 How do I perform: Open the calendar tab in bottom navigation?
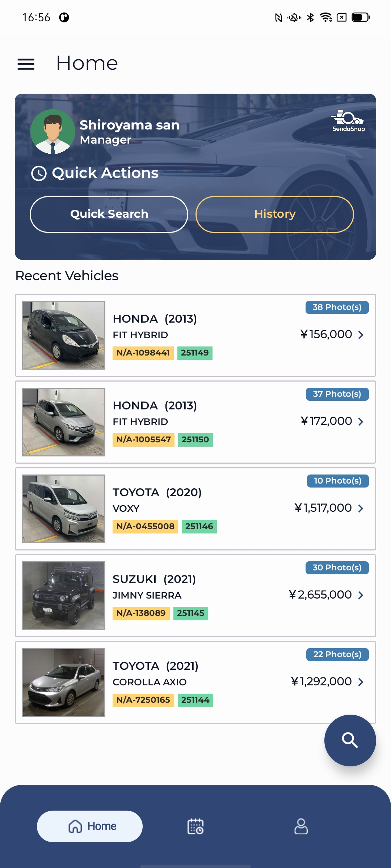coord(195,826)
